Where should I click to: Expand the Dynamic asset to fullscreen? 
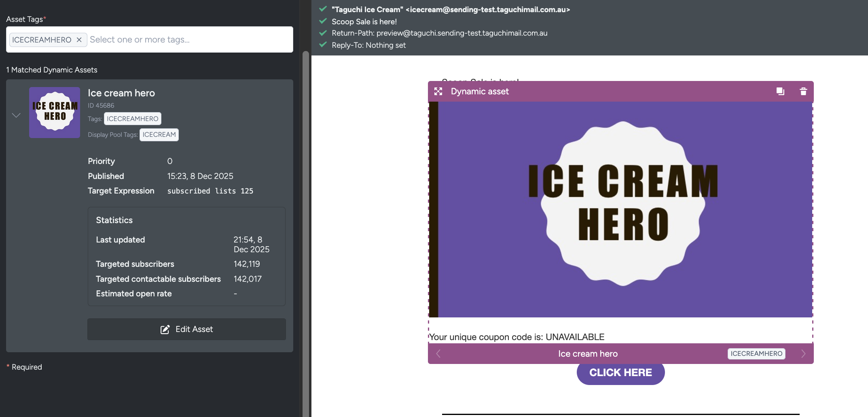[438, 91]
